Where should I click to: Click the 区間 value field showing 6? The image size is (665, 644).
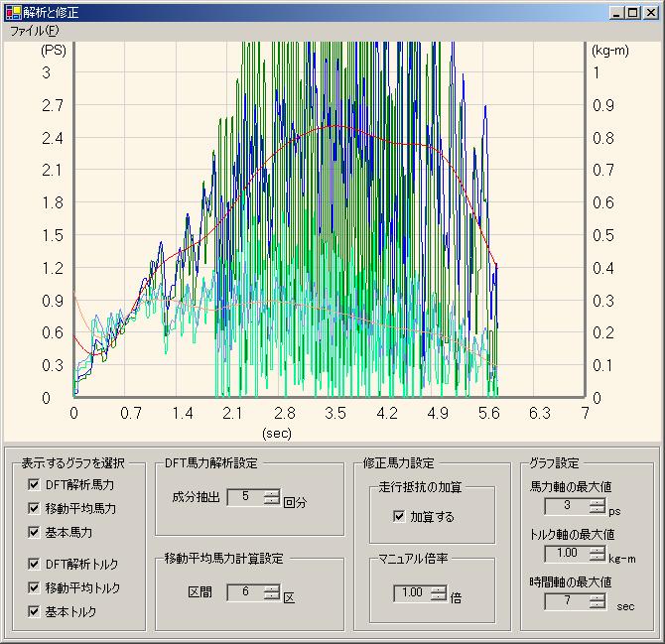(x=245, y=592)
